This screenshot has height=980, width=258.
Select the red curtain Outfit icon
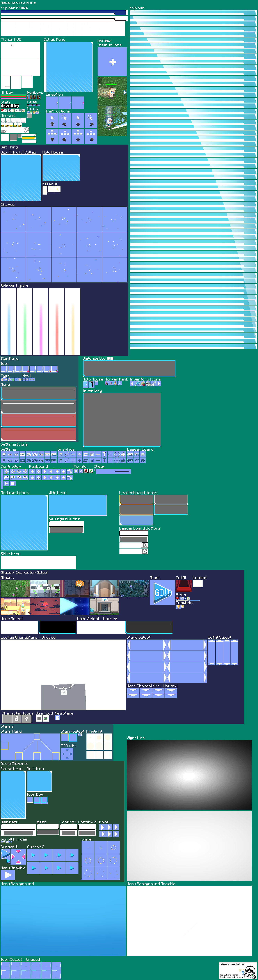tap(183, 586)
